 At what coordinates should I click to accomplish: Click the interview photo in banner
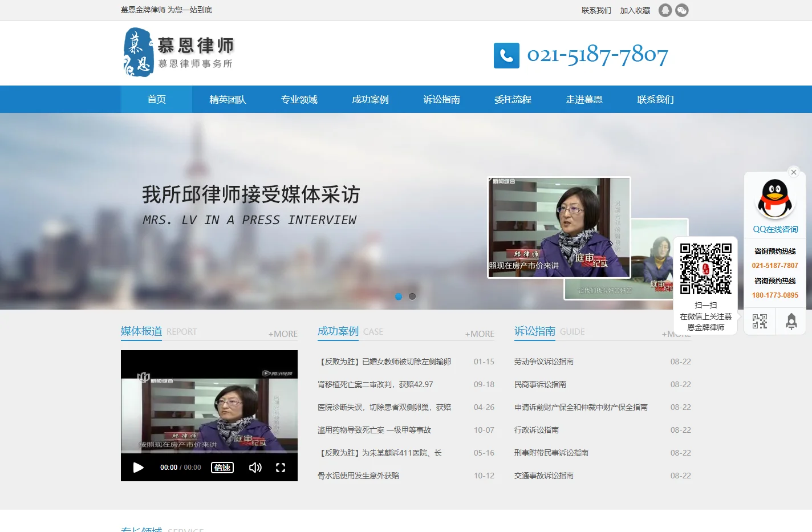point(559,228)
